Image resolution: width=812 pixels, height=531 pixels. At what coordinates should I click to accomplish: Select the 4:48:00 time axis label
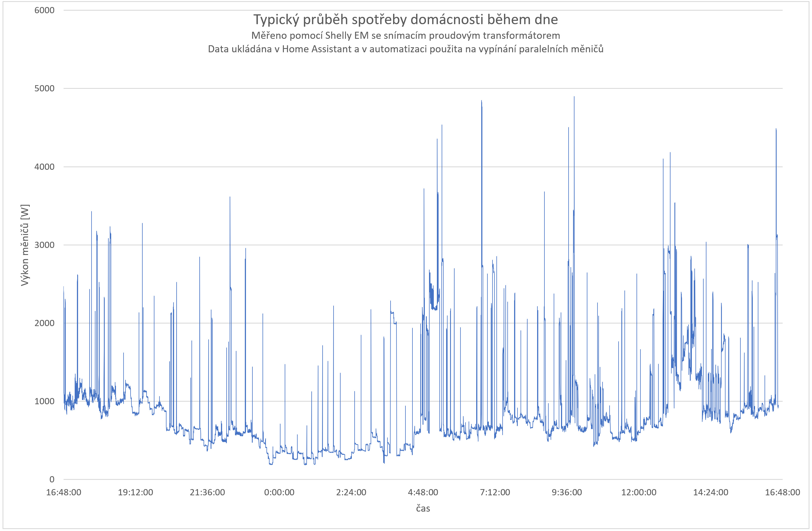point(423,492)
